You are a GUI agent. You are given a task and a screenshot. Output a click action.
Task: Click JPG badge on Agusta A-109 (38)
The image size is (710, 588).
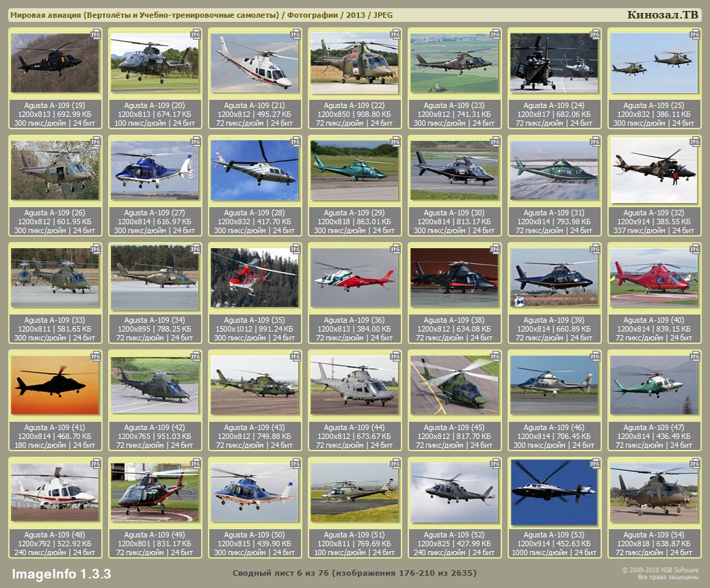495,248
